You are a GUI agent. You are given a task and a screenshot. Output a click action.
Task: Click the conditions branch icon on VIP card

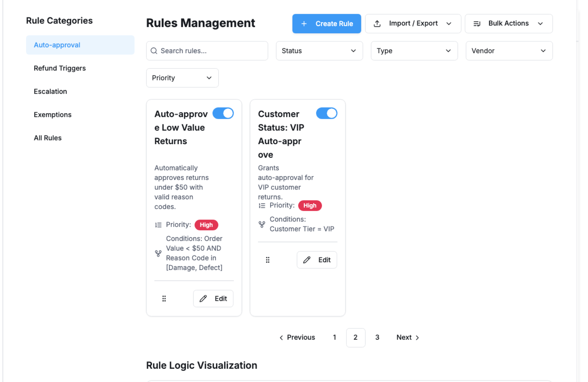click(262, 224)
